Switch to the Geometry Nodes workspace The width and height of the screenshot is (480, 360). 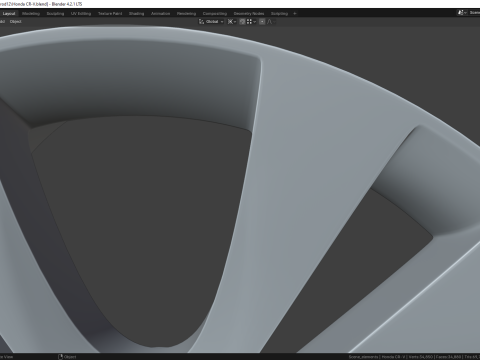click(249, 14)
